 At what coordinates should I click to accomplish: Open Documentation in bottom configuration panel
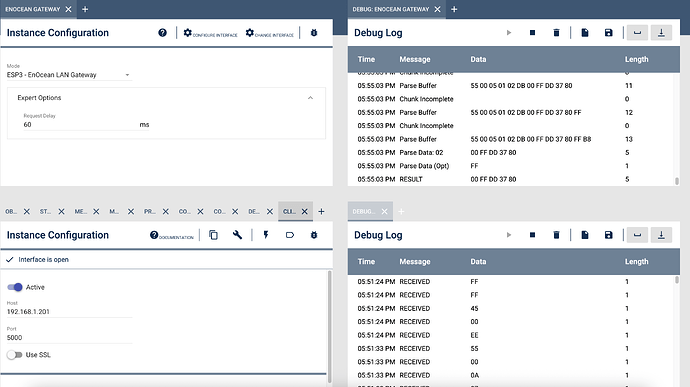172,236
